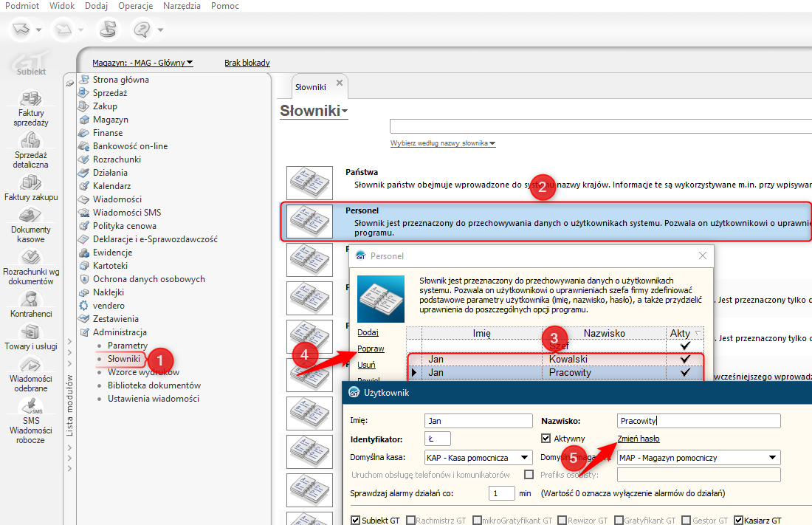The width and height of the screenshot is (812, 525).
Task: Open Wybierz według nazwy słownika dropdown
Action: click(443, 143)
